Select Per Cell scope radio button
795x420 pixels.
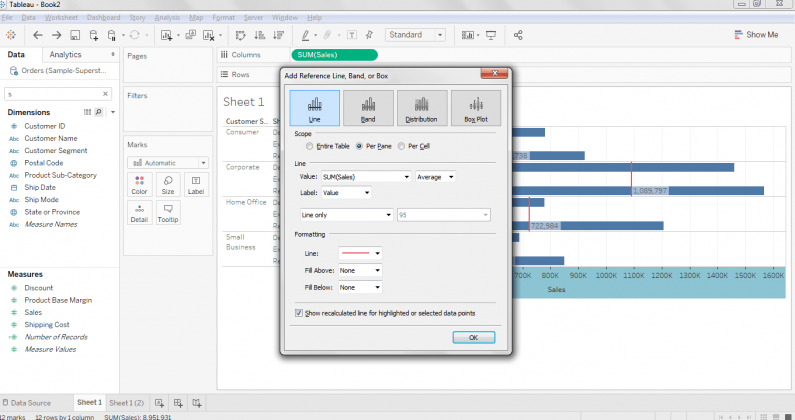pos(401,146)
